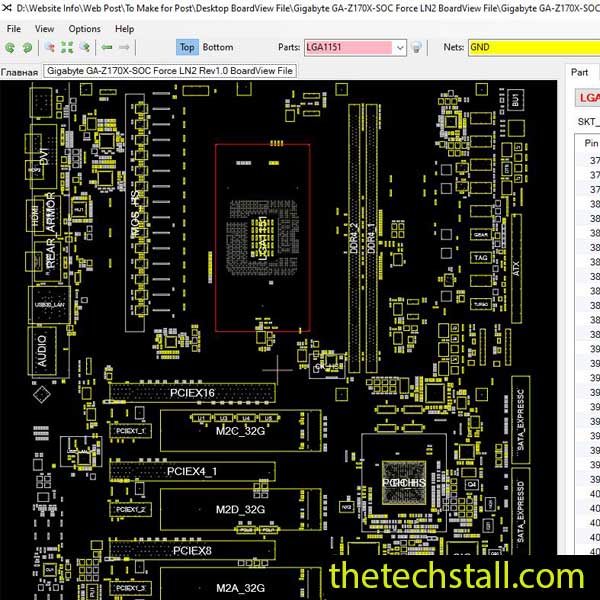Click the PCIEX8 slot on the board
Image resolution: width=600 pixels, height=600 pixels.
[192, 550]
